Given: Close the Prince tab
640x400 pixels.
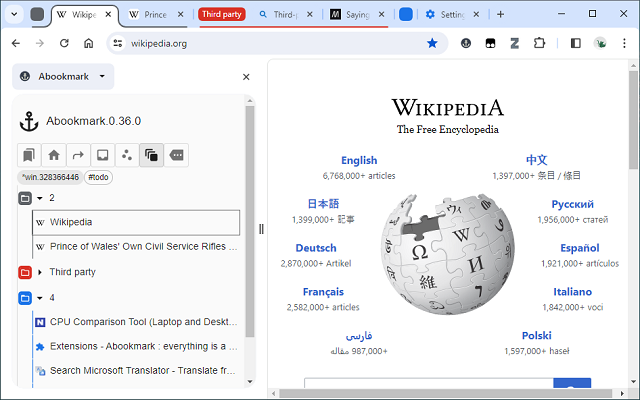Looking at the screenshot, I should click(180, 15).
